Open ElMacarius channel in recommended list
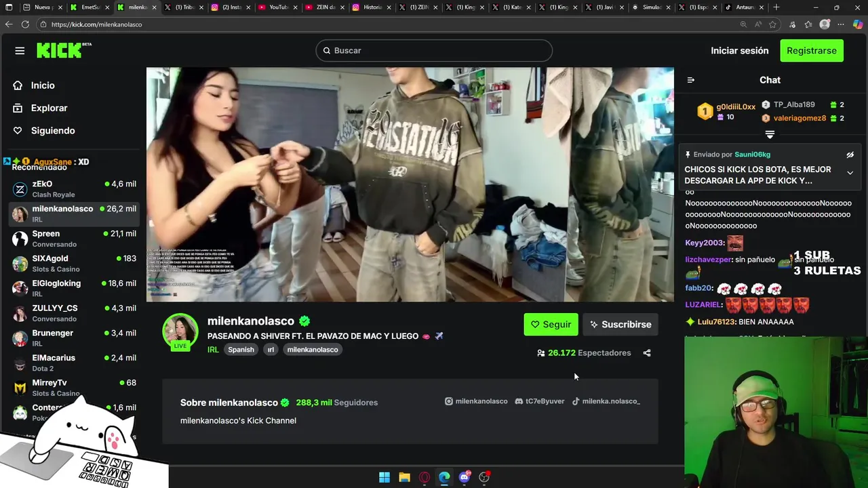 75,363
